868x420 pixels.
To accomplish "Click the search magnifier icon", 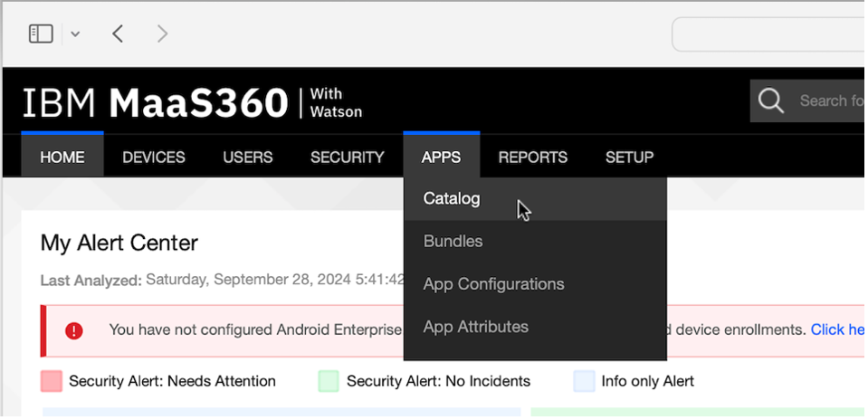I will pos(770,100).
